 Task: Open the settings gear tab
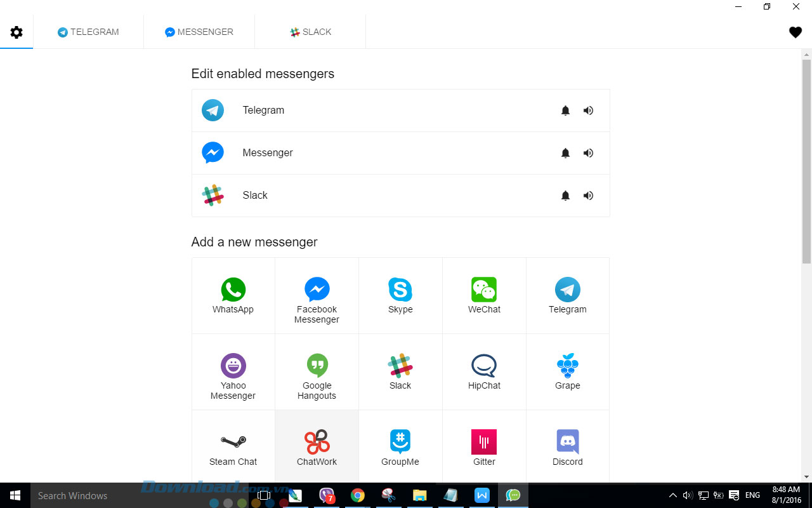click(16, 32)
